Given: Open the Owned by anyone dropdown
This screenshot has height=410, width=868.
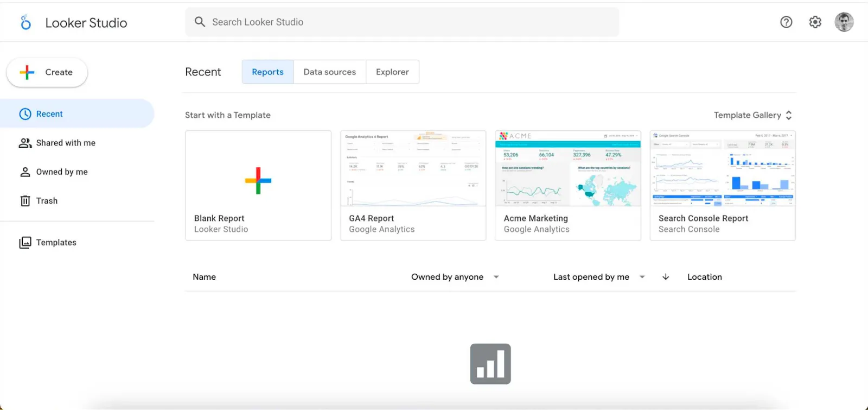Looking at the screenshot, I should coord(455,277).
